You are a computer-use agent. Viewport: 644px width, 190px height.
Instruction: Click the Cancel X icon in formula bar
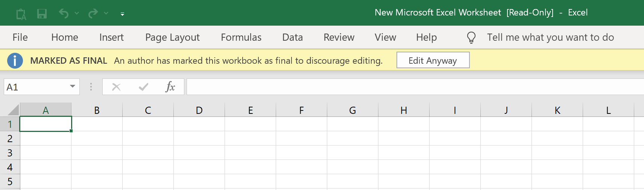tap(116, 87)
